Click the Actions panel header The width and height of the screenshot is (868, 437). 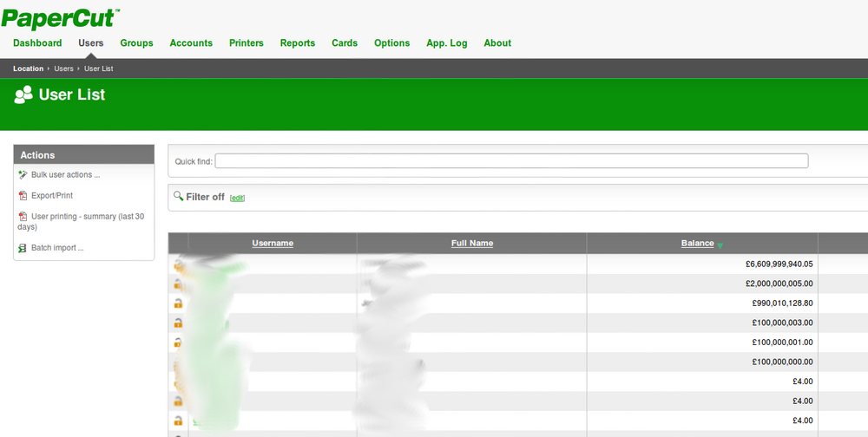coord(83,155)
